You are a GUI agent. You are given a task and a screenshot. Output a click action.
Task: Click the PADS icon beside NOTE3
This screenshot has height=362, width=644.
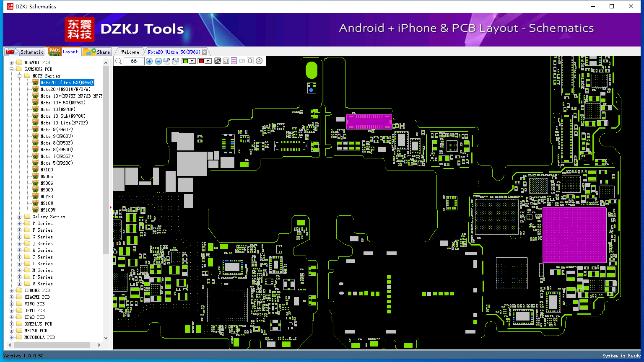(x=35, y=197)
